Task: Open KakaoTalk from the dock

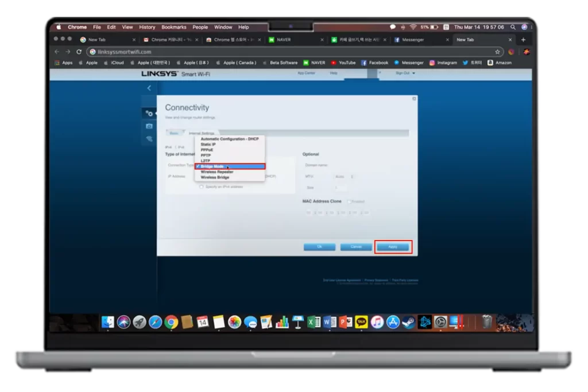Action: click(x=362, y=323)
